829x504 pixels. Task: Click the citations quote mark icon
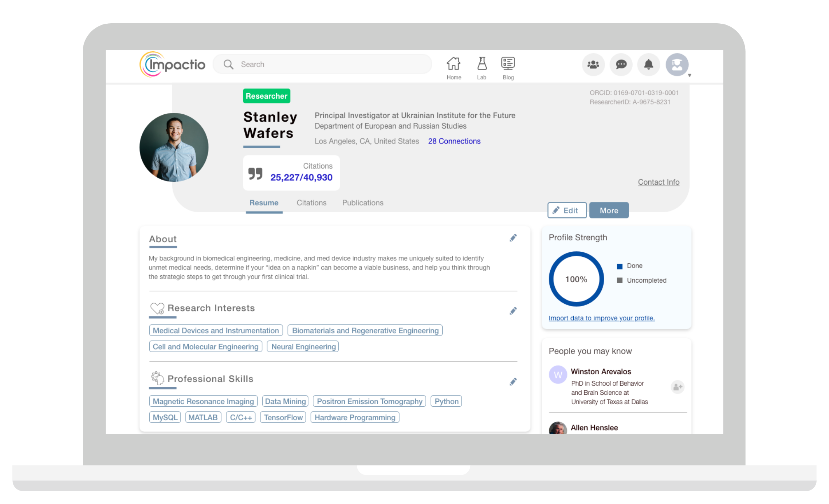click(x=255, y=174)
